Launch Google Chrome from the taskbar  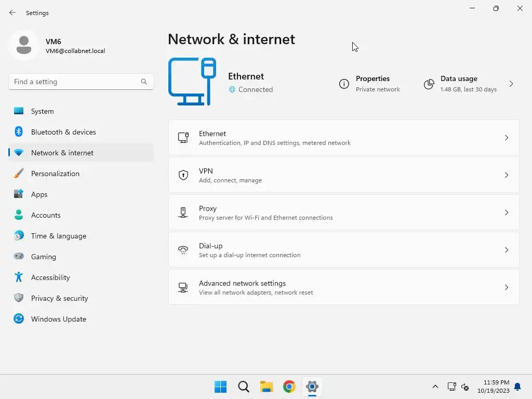(x=289, y=387)
